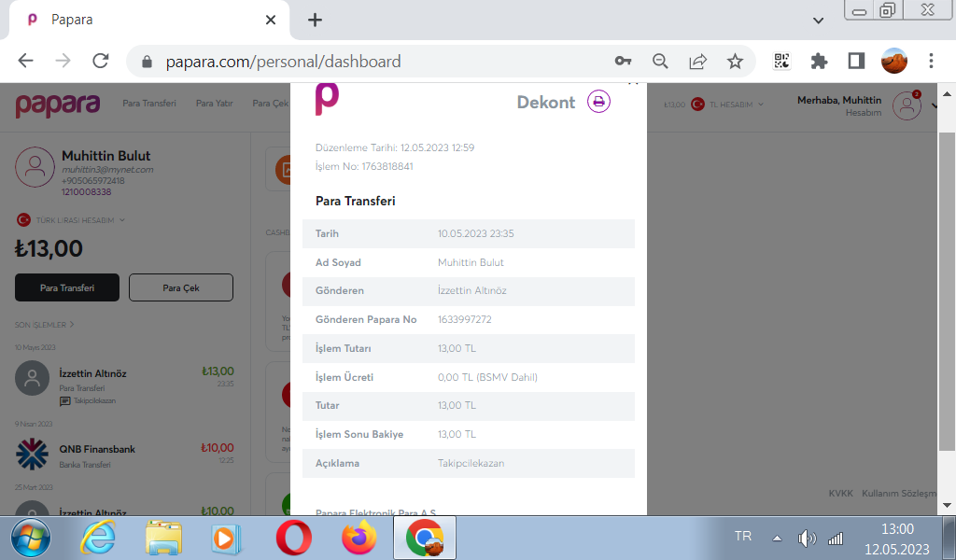Toggle the browser side panel icon

click(856, 61)
